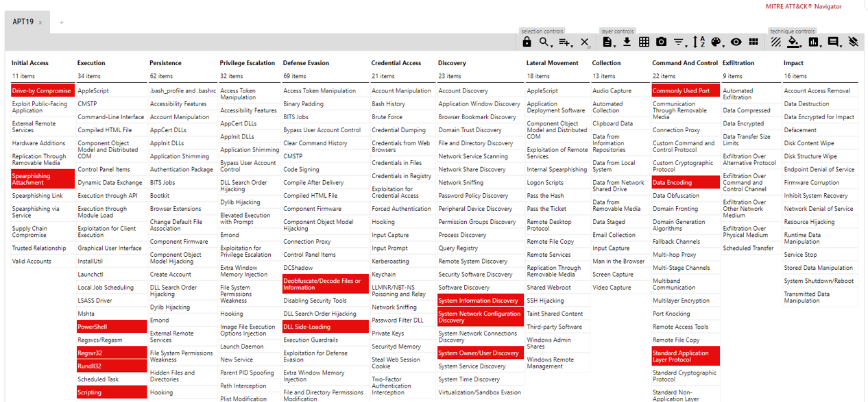Open the comment bubble dropdown
The image size is (868, 402).
pyautogui.click(x=834, y=42)
